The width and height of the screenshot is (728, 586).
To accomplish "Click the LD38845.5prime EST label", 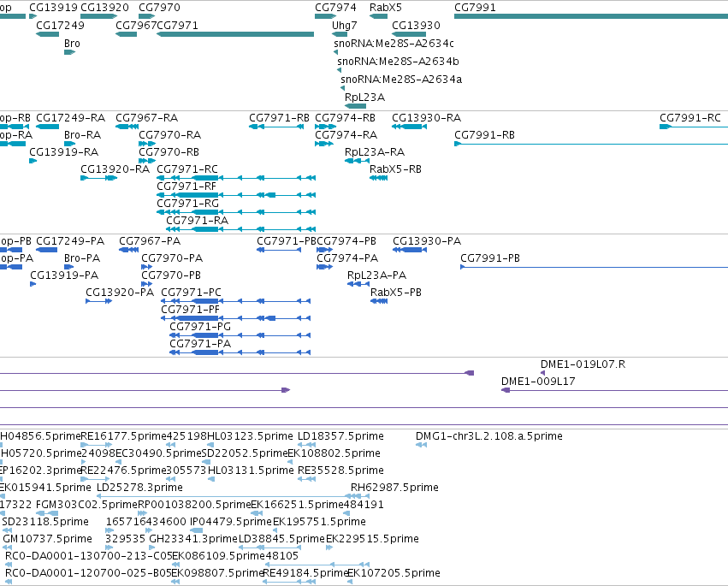I will tap(281, 539).
